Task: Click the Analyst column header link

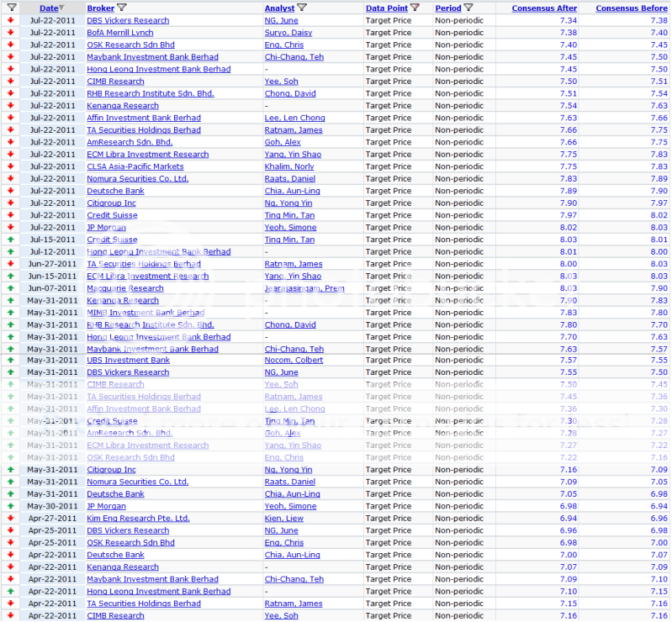Action: [279, 8]
